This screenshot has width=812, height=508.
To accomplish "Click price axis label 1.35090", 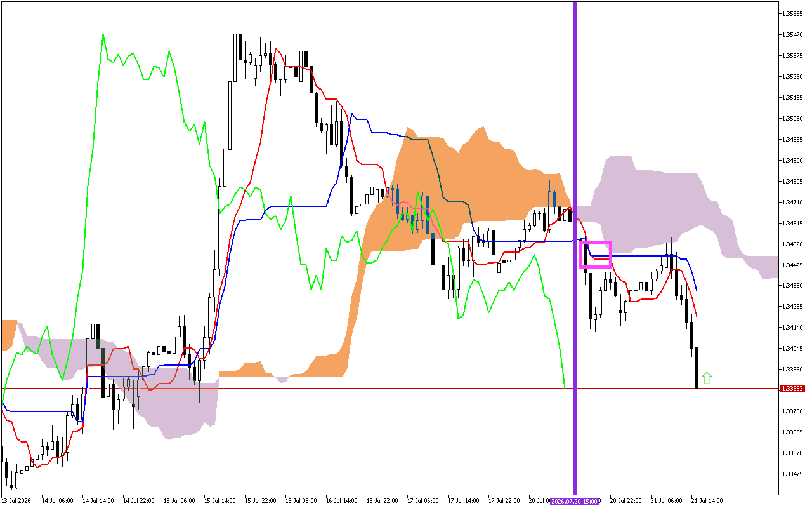I will tap(793, 118).
